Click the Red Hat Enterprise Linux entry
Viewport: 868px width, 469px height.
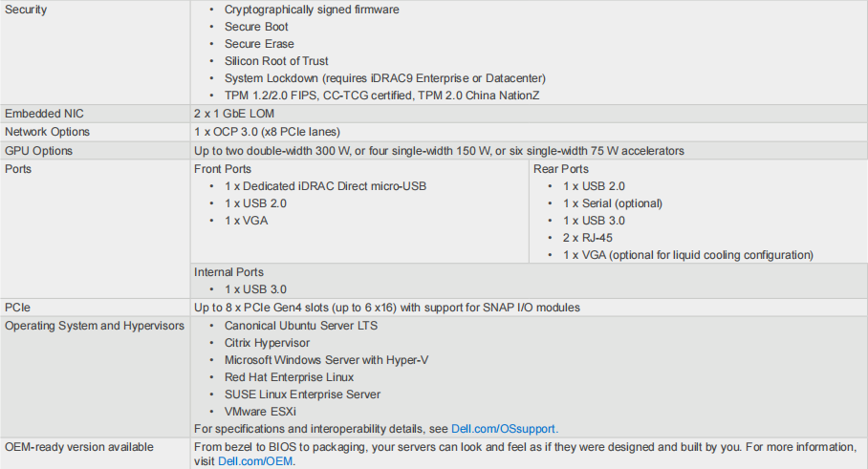[289, 377]
